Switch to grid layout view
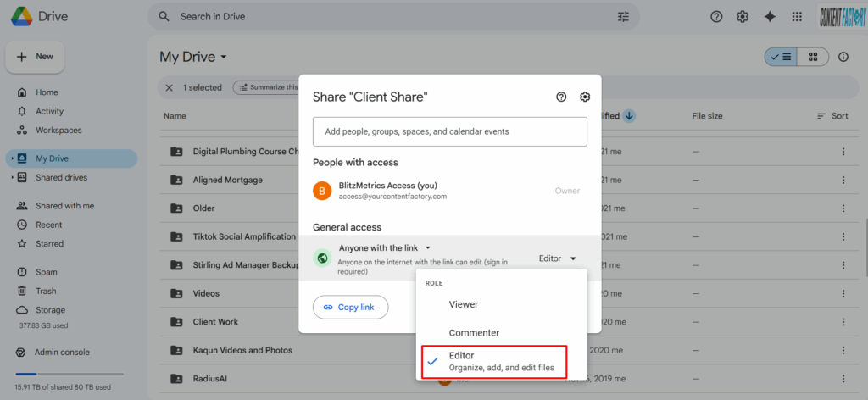 click(812, 57)
